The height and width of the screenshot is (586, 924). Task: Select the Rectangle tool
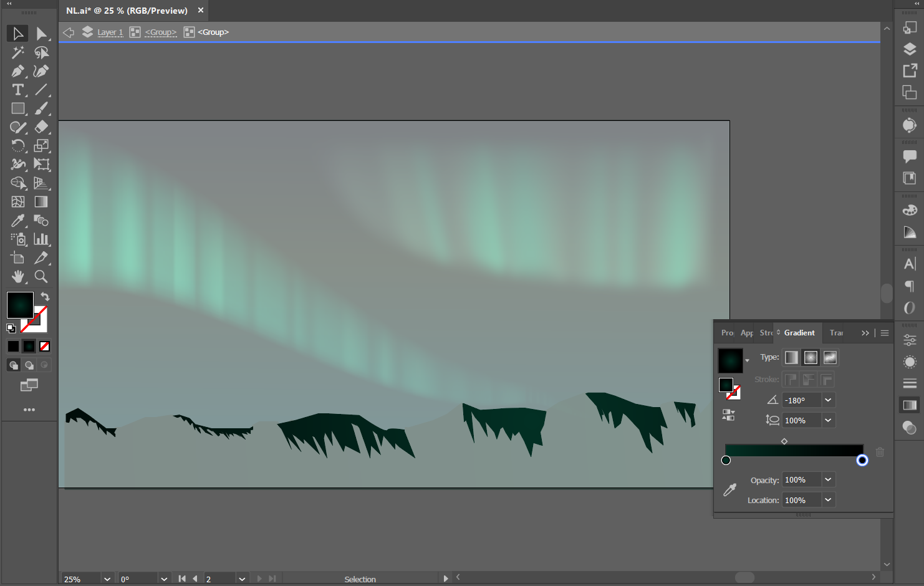click(17, 108)
